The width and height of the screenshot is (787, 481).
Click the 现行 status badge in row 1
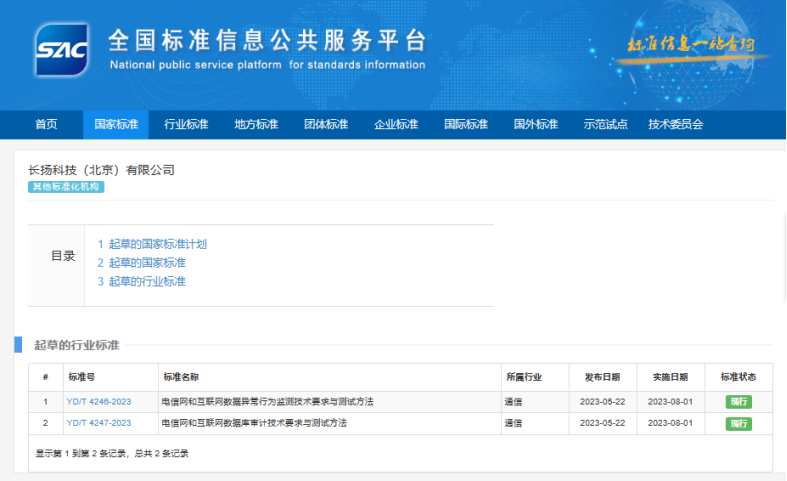pos(739,402)
